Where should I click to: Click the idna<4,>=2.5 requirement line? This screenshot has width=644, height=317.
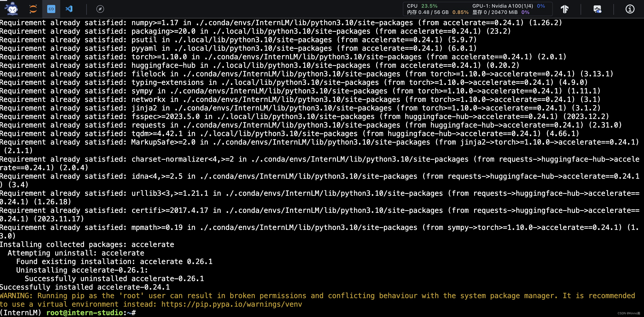(320, 181)
